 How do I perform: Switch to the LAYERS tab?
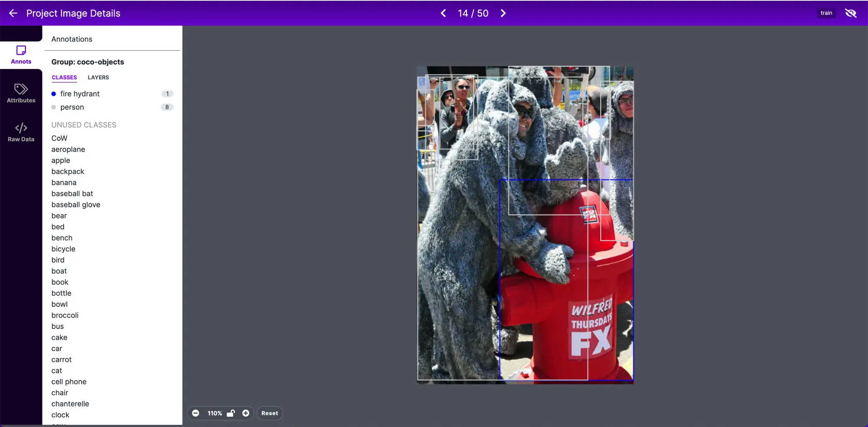pyautogui.click(x=99, y=78)
